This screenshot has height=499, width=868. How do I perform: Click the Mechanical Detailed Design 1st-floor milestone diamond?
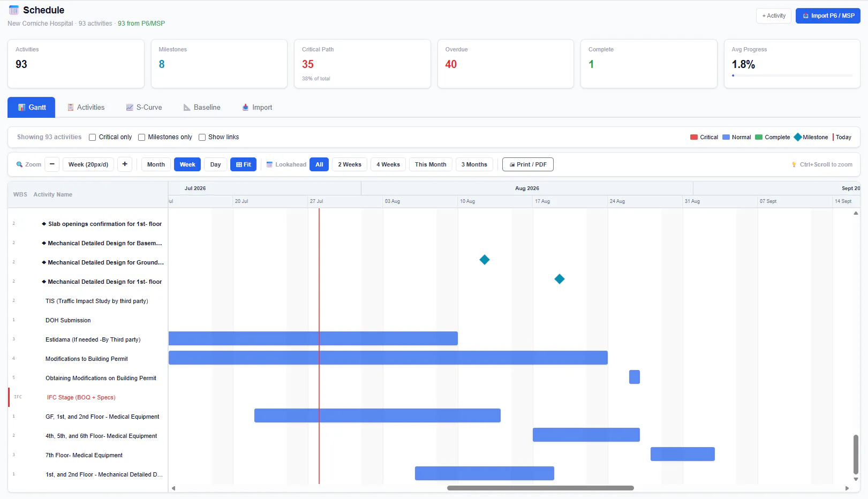[x=560, y=279]
